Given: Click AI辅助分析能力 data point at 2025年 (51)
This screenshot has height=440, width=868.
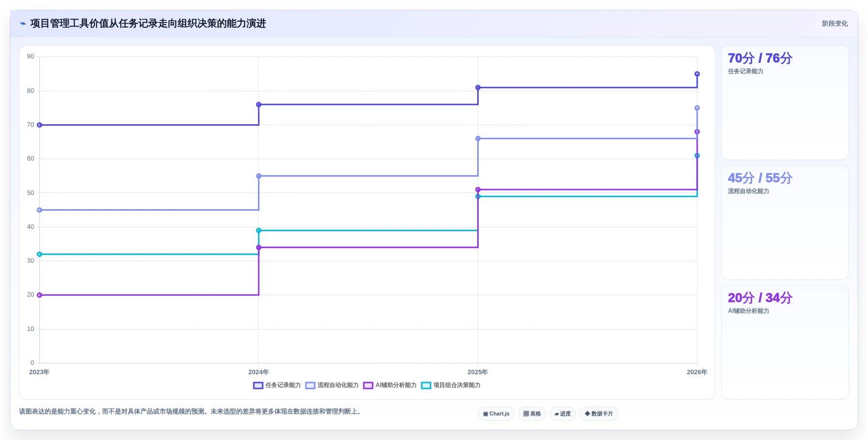Looking at the screenshot, I should (x=478, y=190).
